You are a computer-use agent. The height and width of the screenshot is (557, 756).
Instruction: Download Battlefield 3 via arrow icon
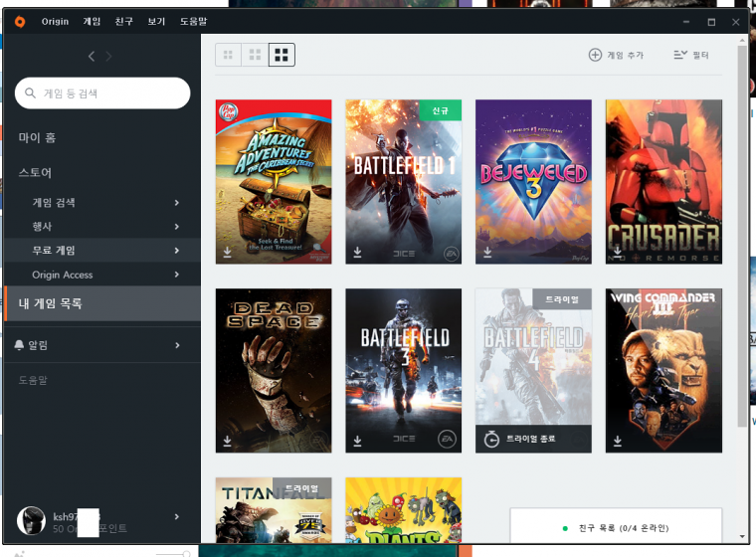(x=357, y=441)
